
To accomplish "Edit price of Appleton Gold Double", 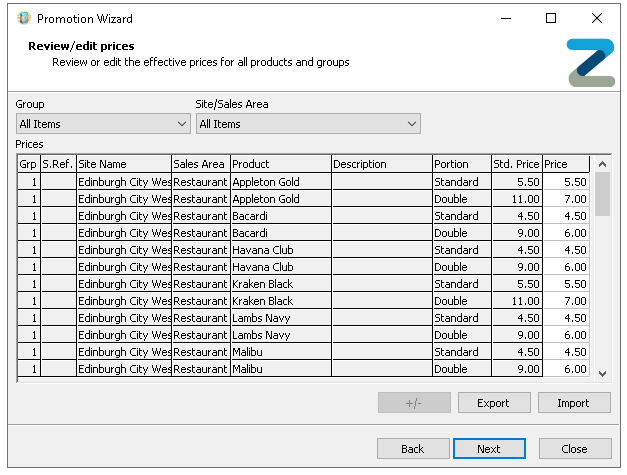I will pos(566,199).
